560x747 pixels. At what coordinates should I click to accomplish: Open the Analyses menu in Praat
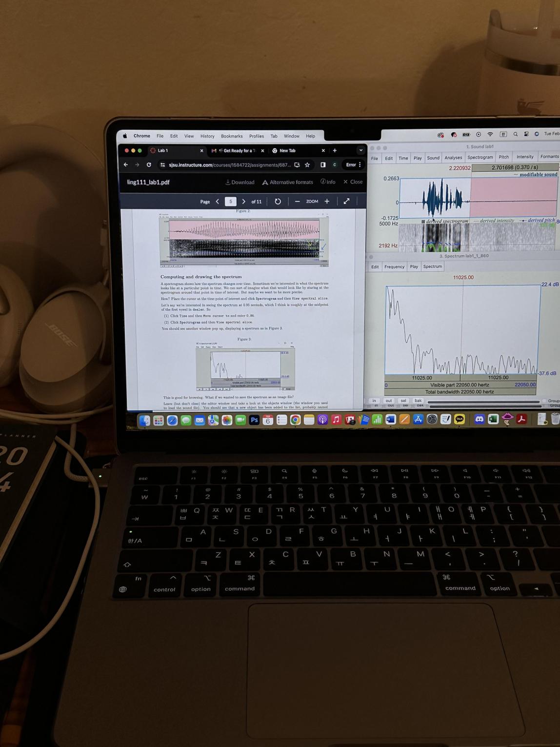tap(453, 158)
